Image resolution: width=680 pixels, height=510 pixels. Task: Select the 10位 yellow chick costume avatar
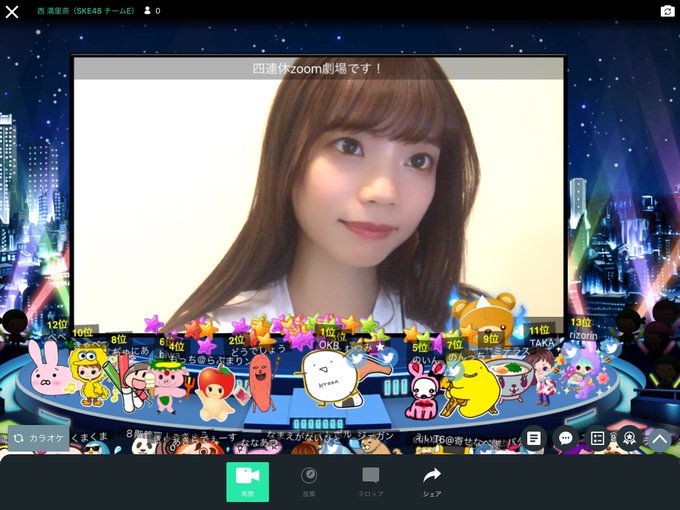click(x=90, y=376)
